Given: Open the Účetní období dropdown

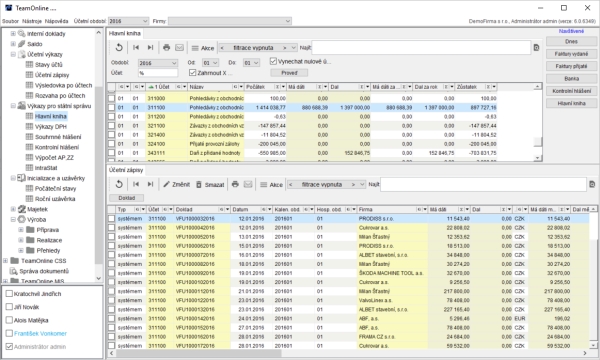Looking at the screenshot, I should pyautogui.click(x=128, y=21).
